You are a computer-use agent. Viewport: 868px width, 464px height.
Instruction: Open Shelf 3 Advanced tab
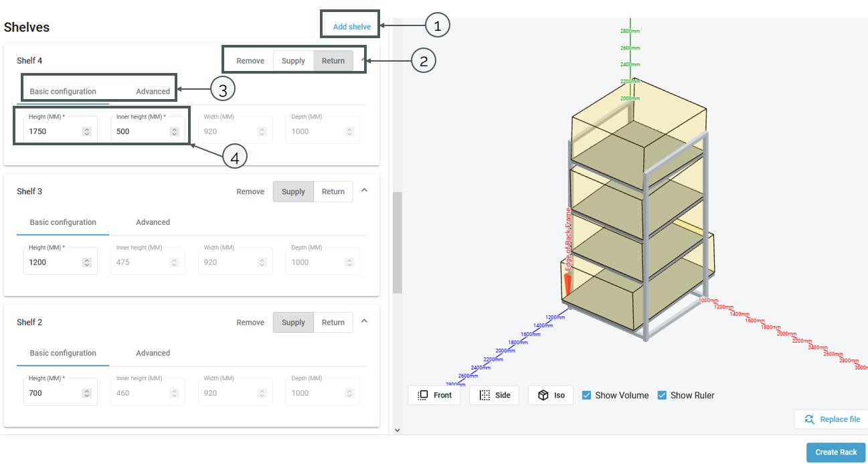coord(153,222)
